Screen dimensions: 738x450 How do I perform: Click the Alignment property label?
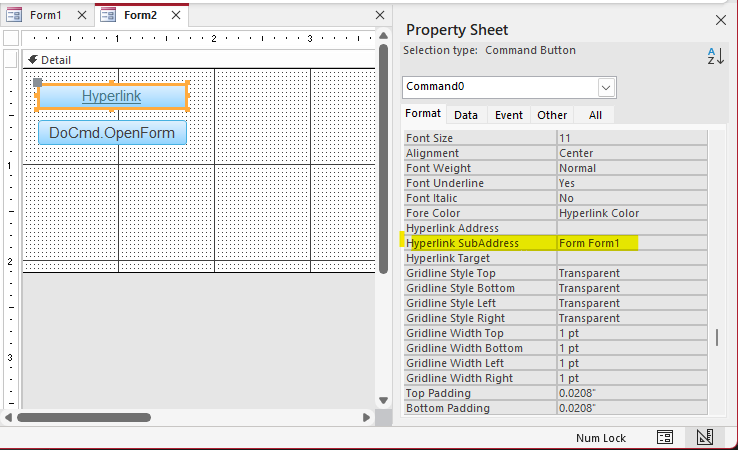432,153
